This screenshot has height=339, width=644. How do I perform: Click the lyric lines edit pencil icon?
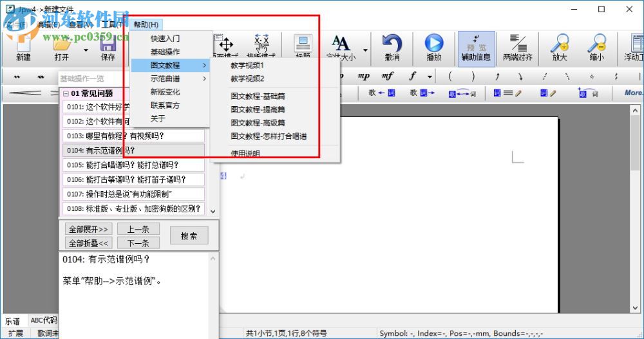point(507,93)
